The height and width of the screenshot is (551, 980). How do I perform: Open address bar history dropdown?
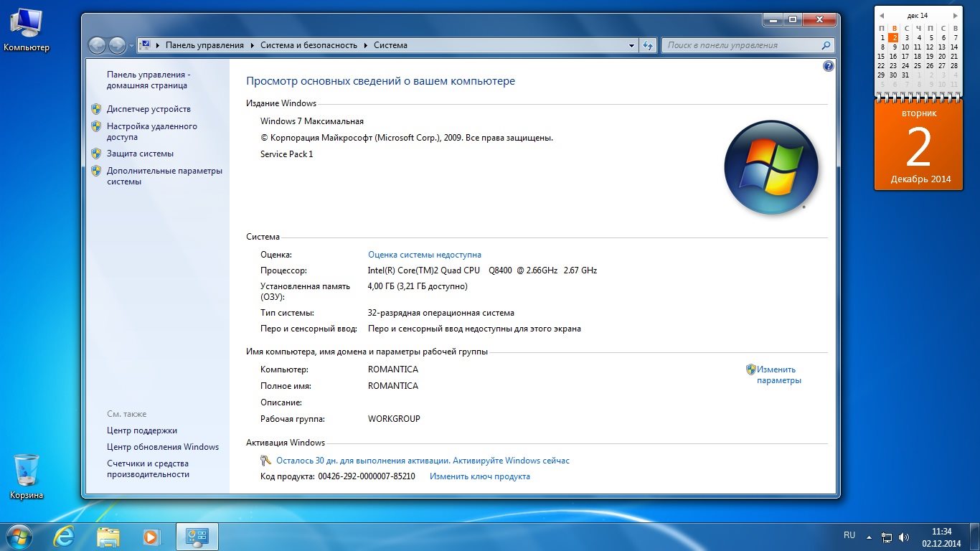[631, 45]
